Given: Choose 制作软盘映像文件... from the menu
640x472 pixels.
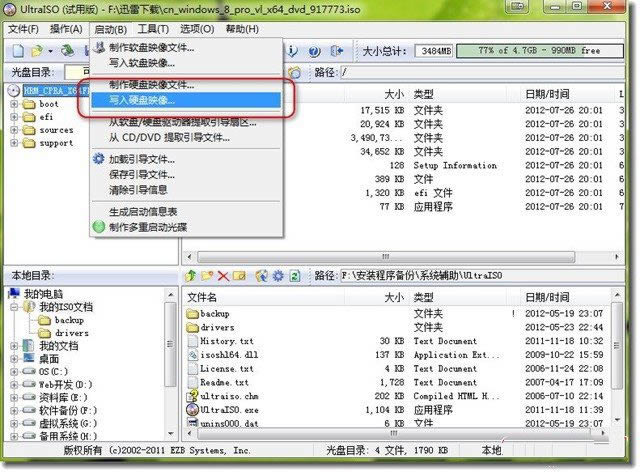Looking at the screenshot, I should click(x=186, y=48).
